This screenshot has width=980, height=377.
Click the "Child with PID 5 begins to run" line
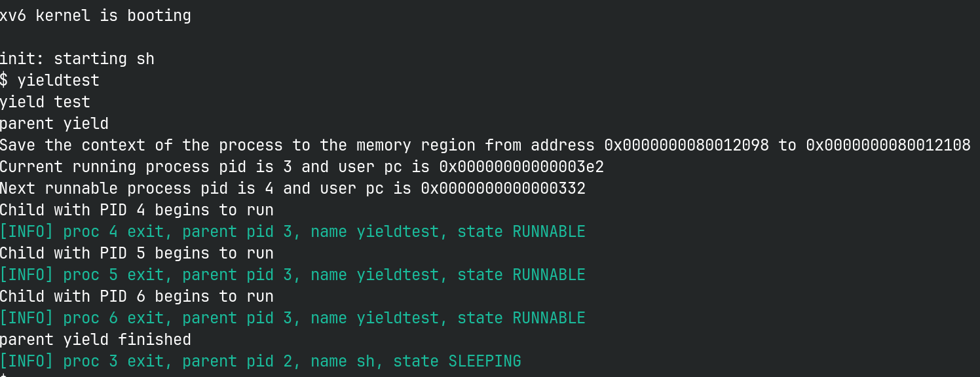[x=136, y=253]
